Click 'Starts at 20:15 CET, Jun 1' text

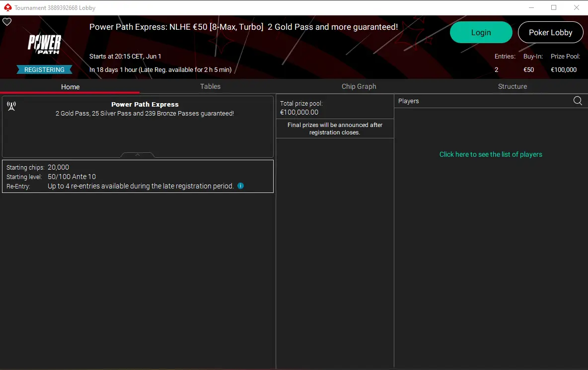(125, 56)
